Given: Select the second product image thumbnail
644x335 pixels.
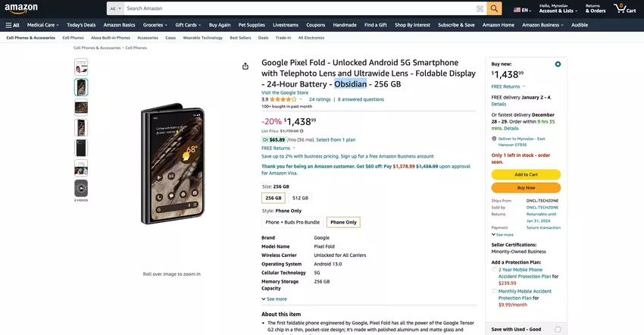Looking at the screenshot, I should point(81,87).
